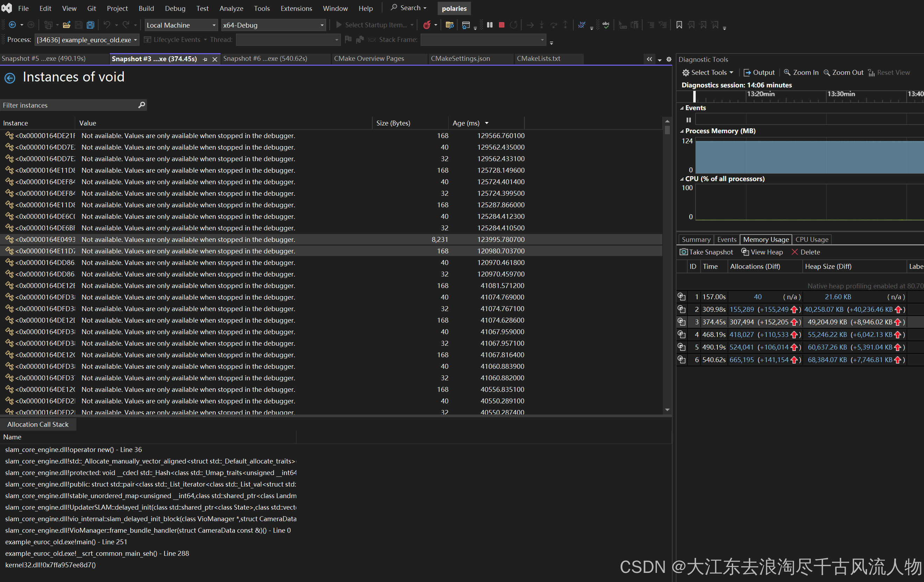Image resolution: width=924 pixels, height=582 pixels.
Task: Open the Analyze menu
Action: click(x=231, y=8)
